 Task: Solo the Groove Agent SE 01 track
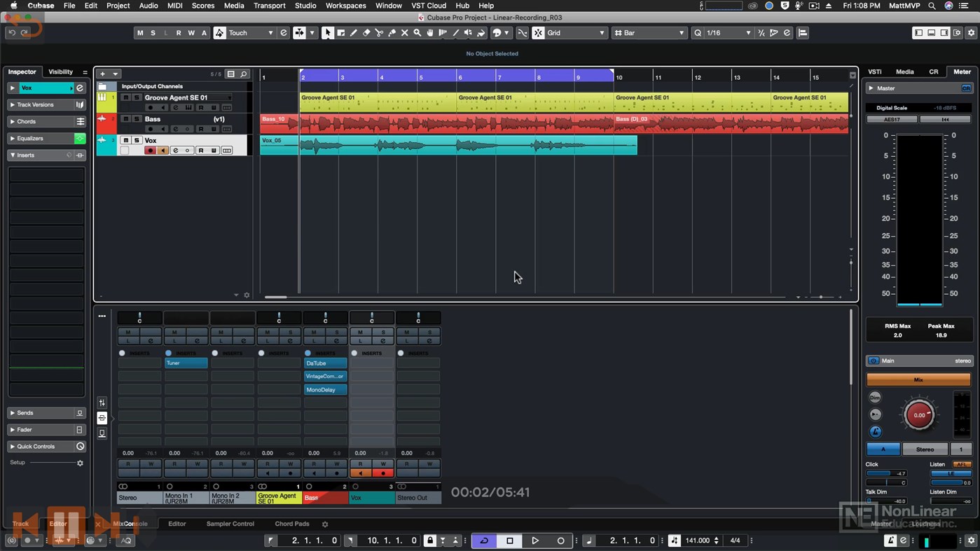pyautogui.click(x=137, y=98)
